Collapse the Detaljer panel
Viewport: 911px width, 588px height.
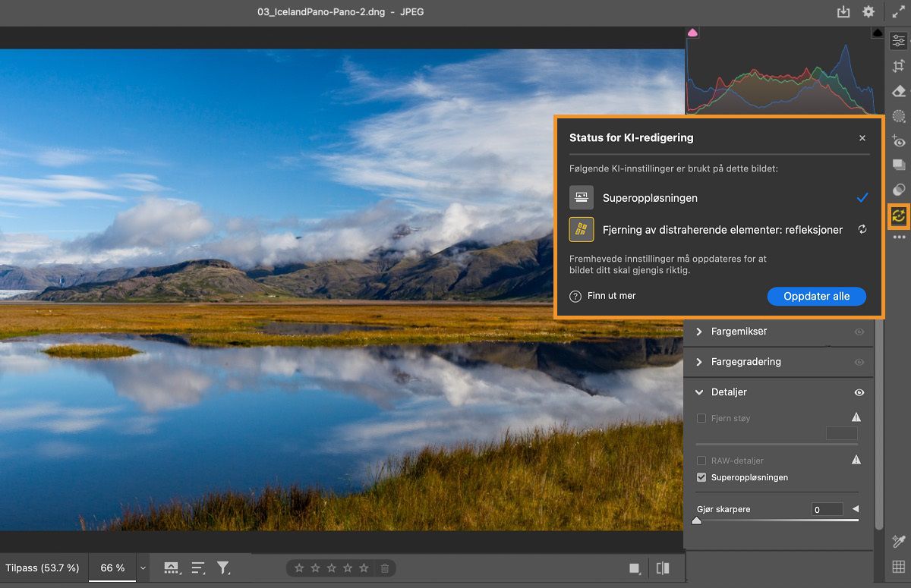699,392
